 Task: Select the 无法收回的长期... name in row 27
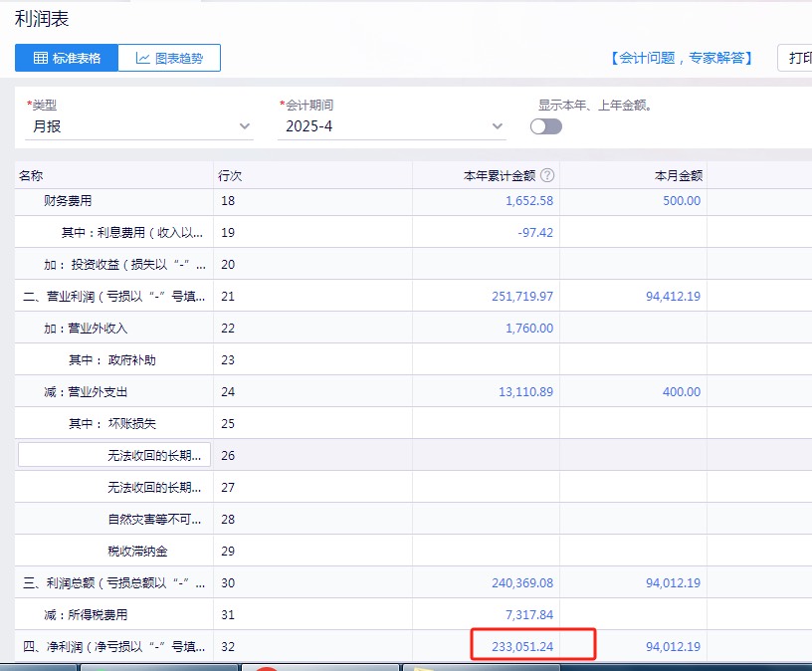pyautogui.click(x=154, y=488)
